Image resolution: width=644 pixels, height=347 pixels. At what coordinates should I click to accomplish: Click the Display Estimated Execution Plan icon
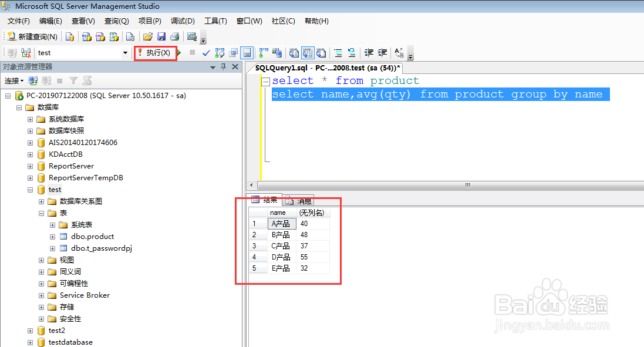[220, 53]
